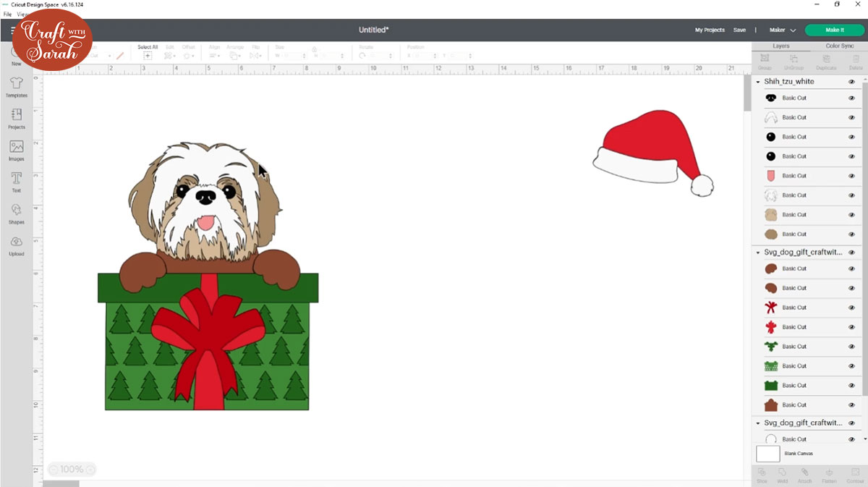Select the black nose layer thumbnail
This screenshot has width=868, height=487.
click(771, 98)
